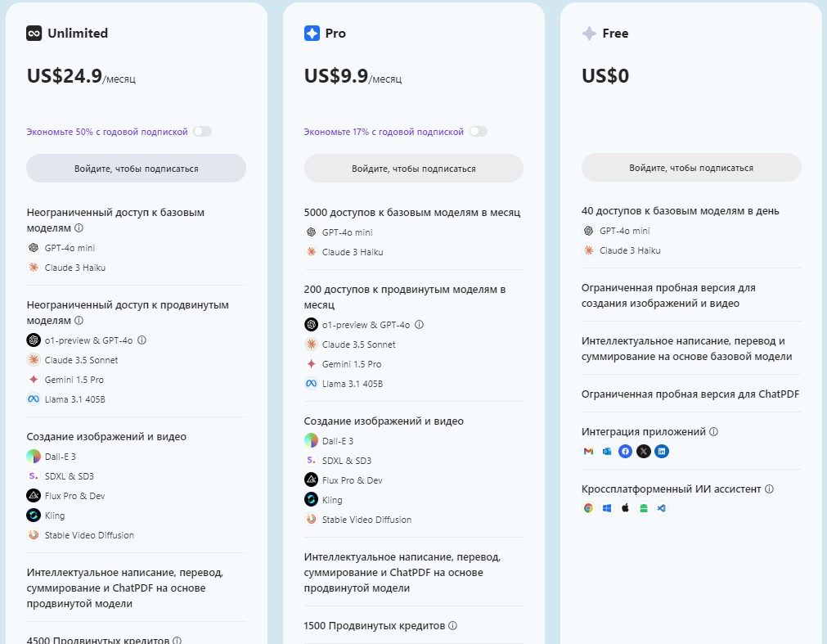
Task: Toggle annual subscription for Unlimited plan
Action: point(202,132)
